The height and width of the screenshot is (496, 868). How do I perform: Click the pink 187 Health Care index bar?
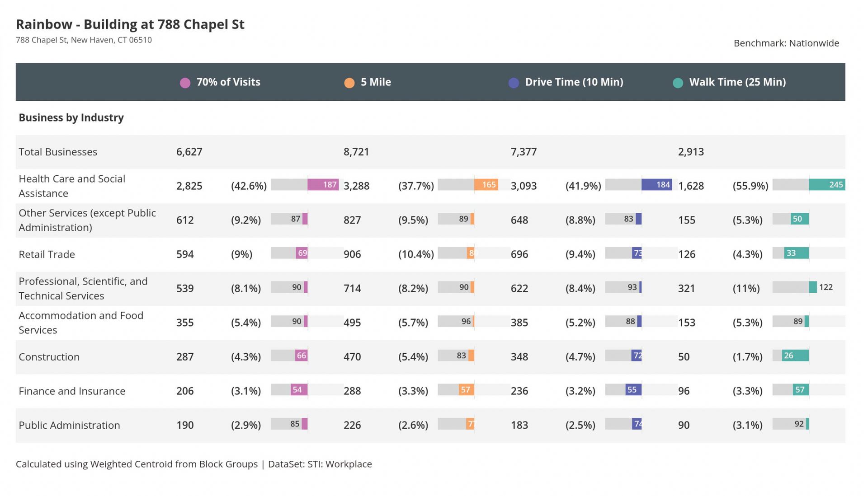(x=323, y=185)
